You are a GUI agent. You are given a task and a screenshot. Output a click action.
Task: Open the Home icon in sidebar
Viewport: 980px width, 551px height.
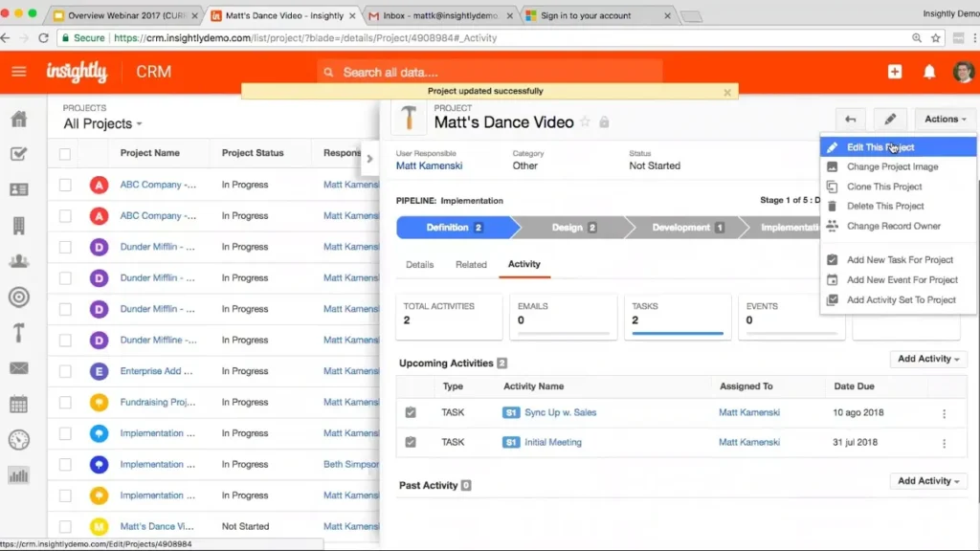coord(18,120)
